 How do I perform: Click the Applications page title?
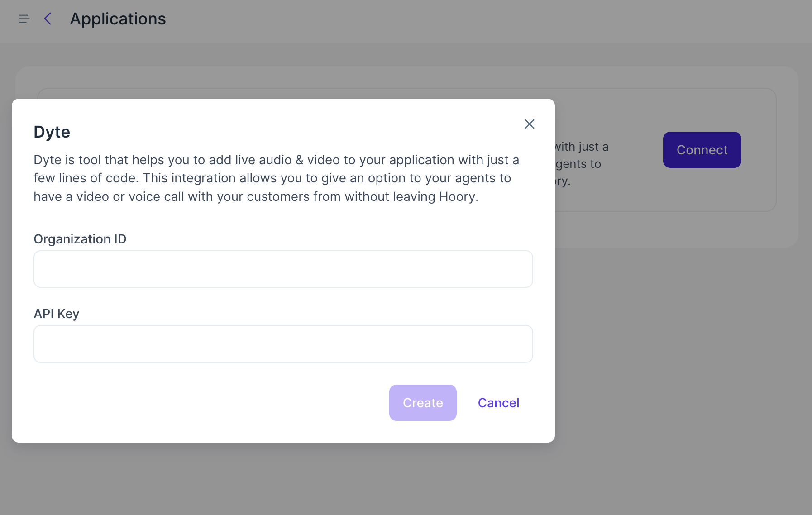click(118, 19)
